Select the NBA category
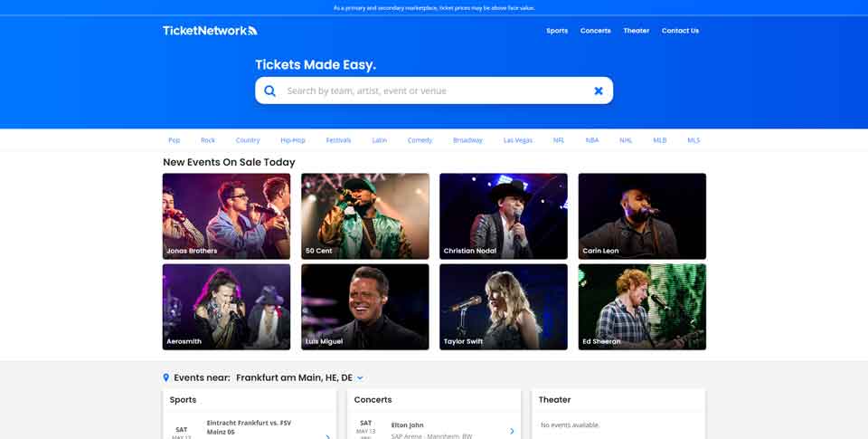This screenshot has height=439, width=868. tap(592, 140)
